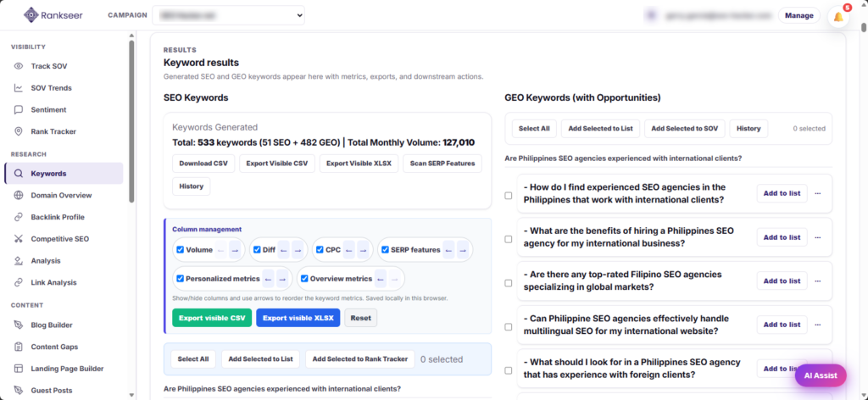The height and width of the screenshot is (400, 868).
Task: Uncheck the CPC column checkbox
Action: pyautogui.click(x=320, y=250)
